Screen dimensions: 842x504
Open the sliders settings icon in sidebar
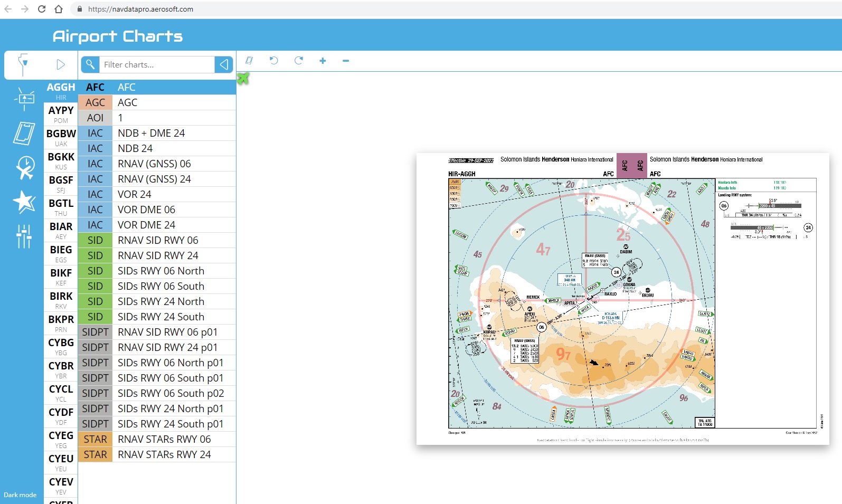pyautogui.click(x=24, y=236)
